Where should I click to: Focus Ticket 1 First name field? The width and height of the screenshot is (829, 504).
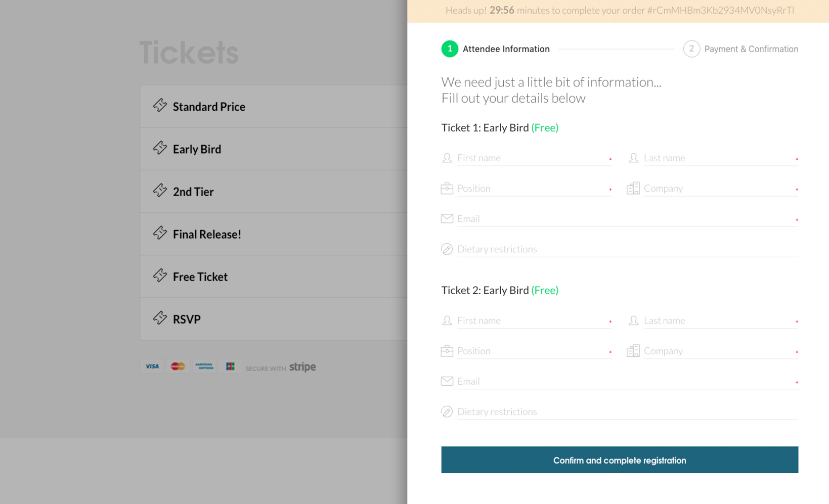[x=531, y=158]
